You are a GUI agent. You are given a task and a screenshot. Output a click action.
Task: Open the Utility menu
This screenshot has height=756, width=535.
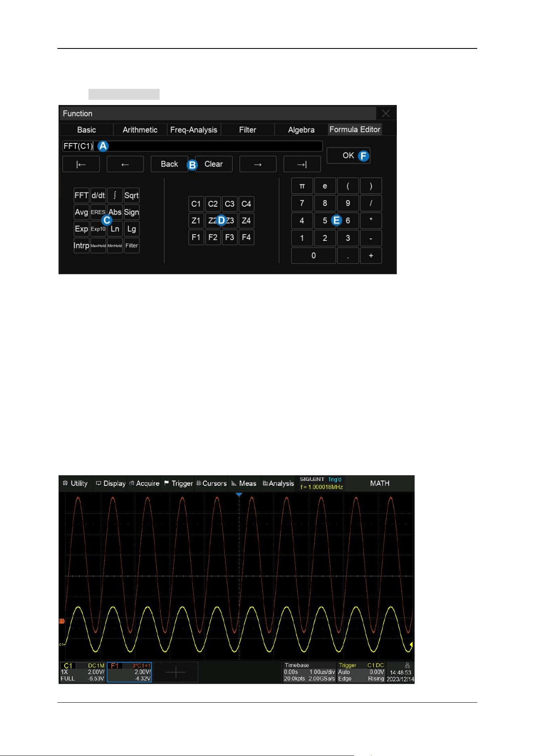76,483
